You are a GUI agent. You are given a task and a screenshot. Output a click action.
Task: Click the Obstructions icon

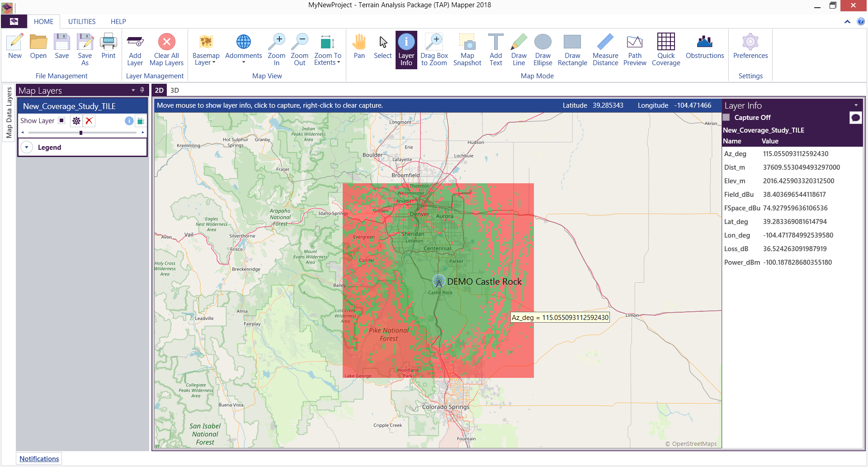(704, 46)
